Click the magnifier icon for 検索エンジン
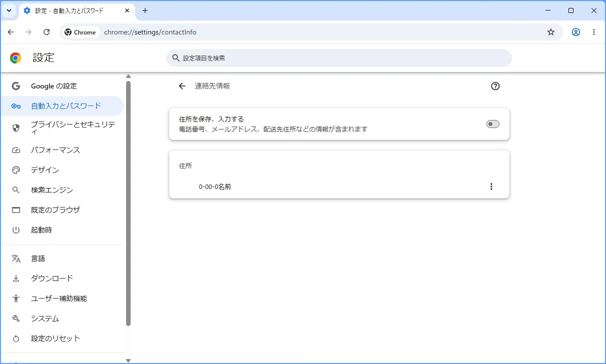Image resolution: width=606 pixels, height=364 pixels. click(x=16, y=190)
